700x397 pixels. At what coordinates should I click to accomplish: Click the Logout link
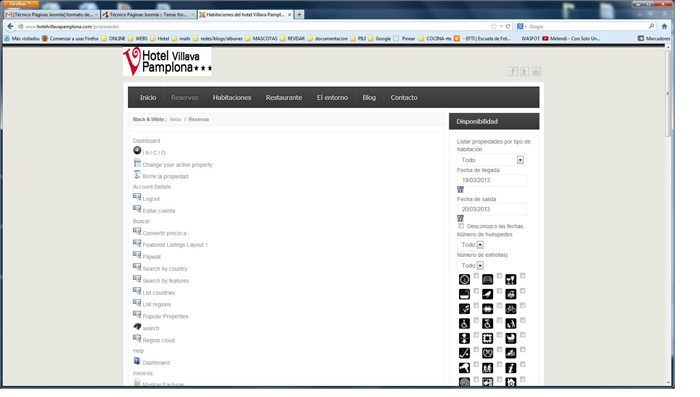pyautogui.click(x=151, y=199)
